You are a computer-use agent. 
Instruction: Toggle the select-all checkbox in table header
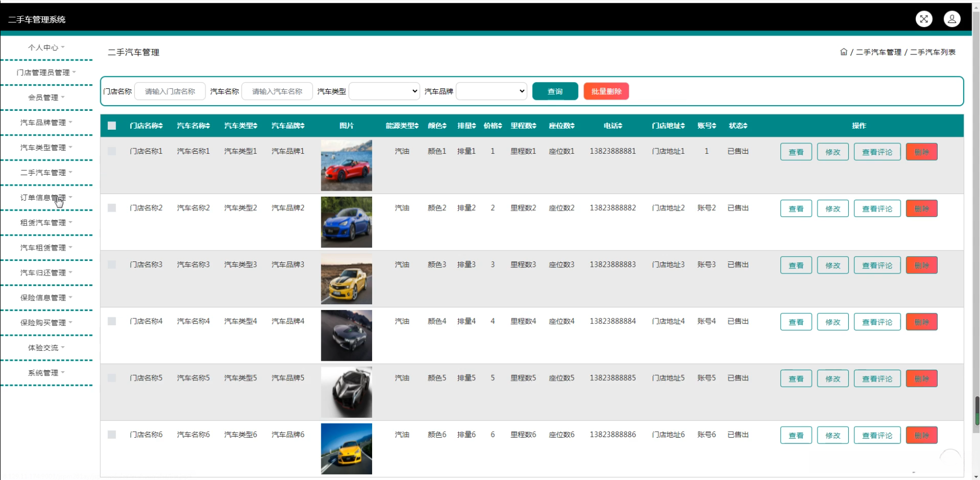[112, 125]
